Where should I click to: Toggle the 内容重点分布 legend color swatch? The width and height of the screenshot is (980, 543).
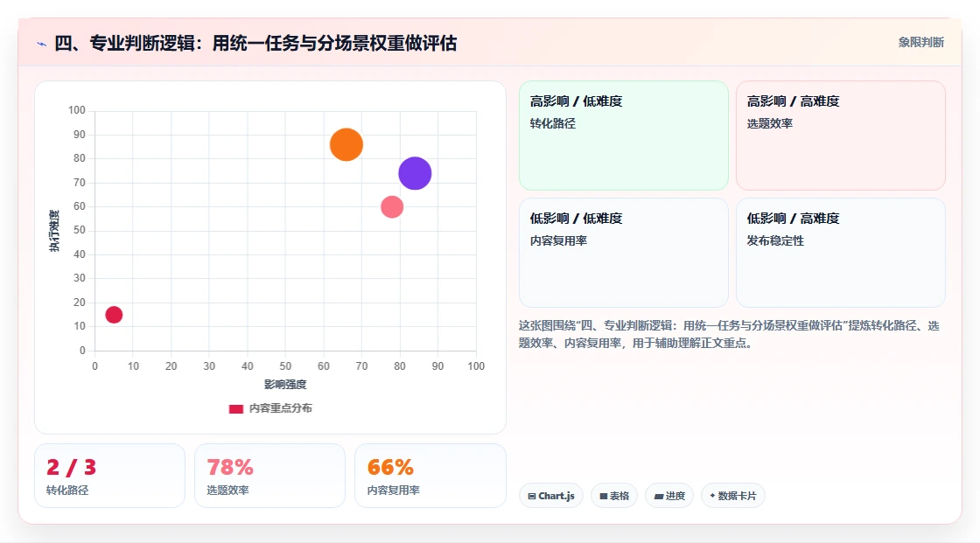point(235,408)
